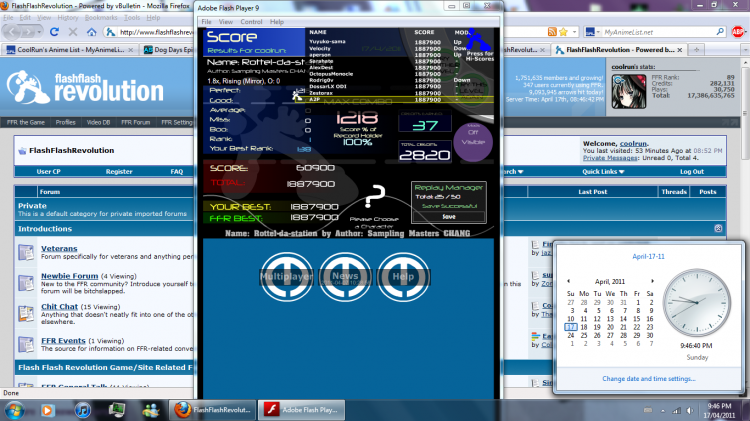This screenshot has width=750, height=421.
Task: Go to next month calendar arrow
Action: (652, 281)
